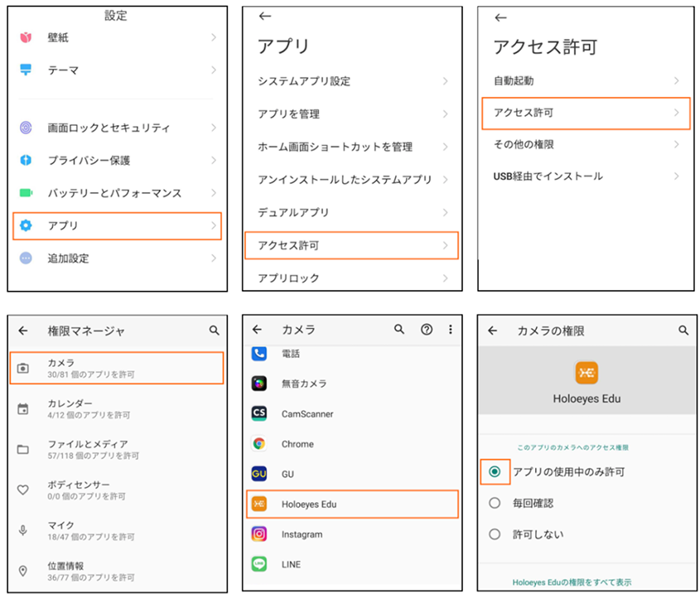This screenshot has height=599, width=700.
Task: Open the three-dot overflow menu on カメラ screen
Action: point(450,329)
